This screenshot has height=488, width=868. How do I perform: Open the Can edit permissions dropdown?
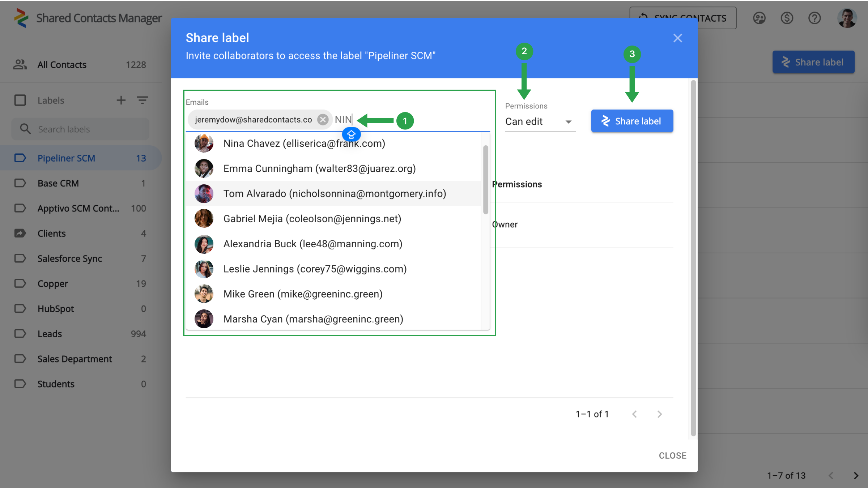[540, 121]
